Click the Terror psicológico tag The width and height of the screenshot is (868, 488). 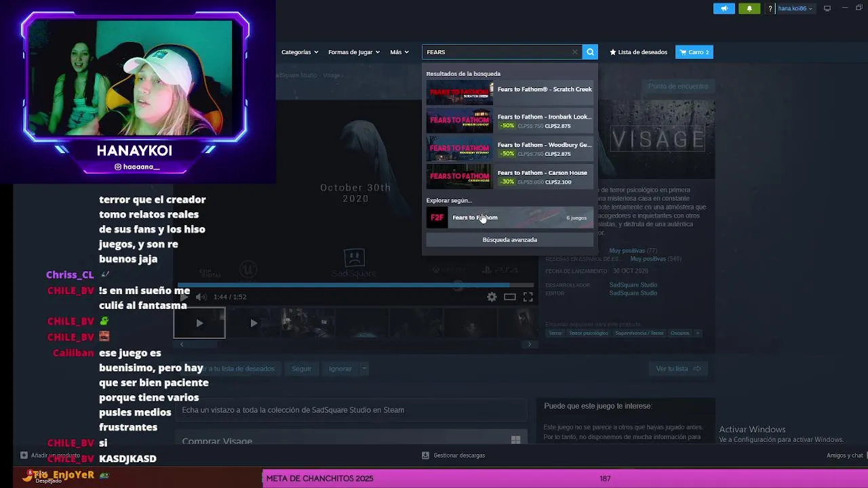(x=588, y=333)
